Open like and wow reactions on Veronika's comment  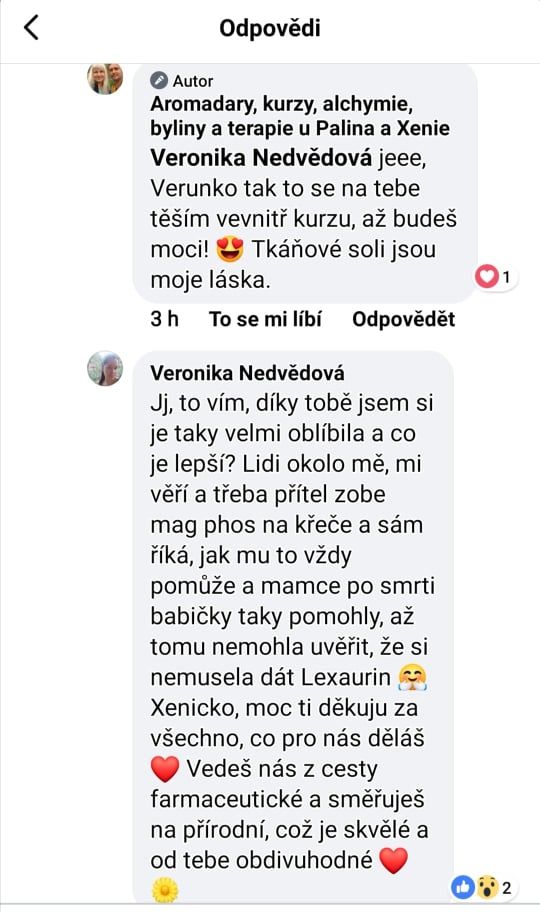(x=482, y=888)
